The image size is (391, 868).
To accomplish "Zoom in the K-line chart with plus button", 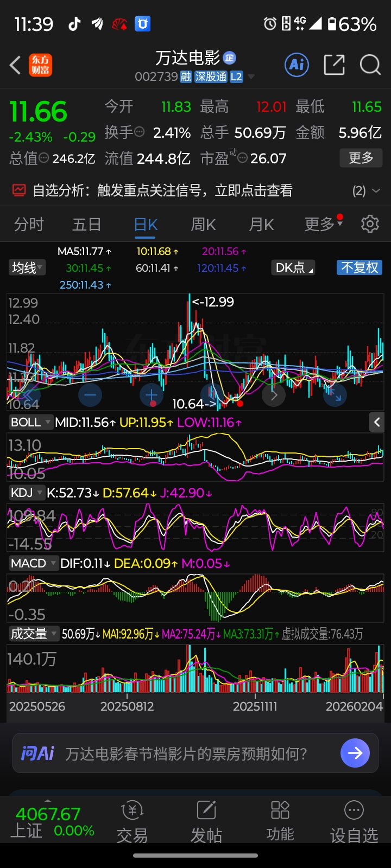I will click(152, 395).
